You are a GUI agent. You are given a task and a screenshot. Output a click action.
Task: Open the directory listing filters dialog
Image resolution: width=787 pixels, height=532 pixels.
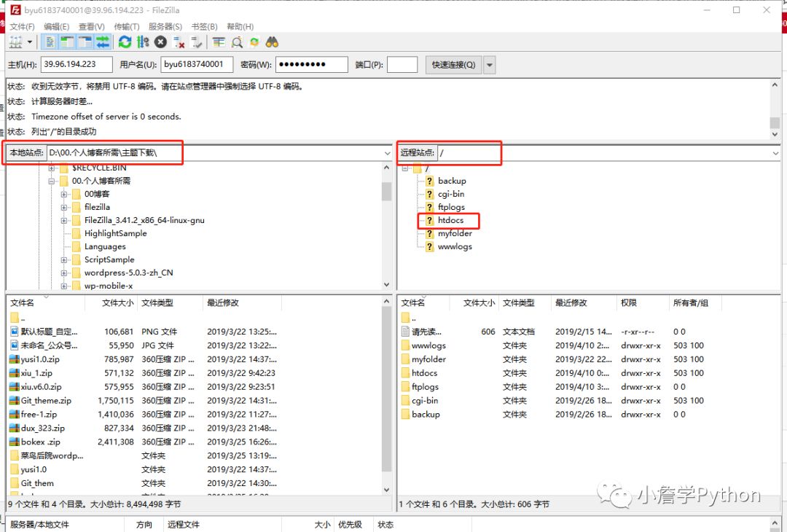(x=219, y=42)
